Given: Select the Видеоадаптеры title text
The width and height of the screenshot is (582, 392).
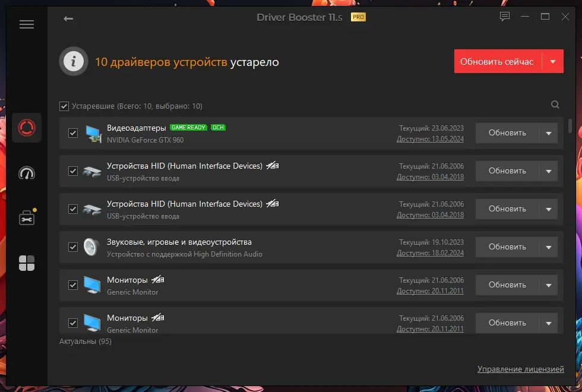Looking at the screenshot, I should tap(136, 128).
